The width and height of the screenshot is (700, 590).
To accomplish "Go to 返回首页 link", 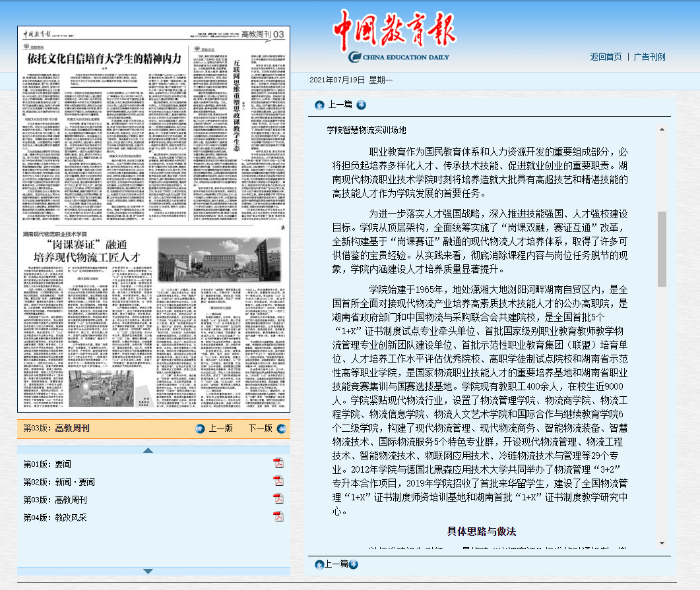I will point(606,57).
